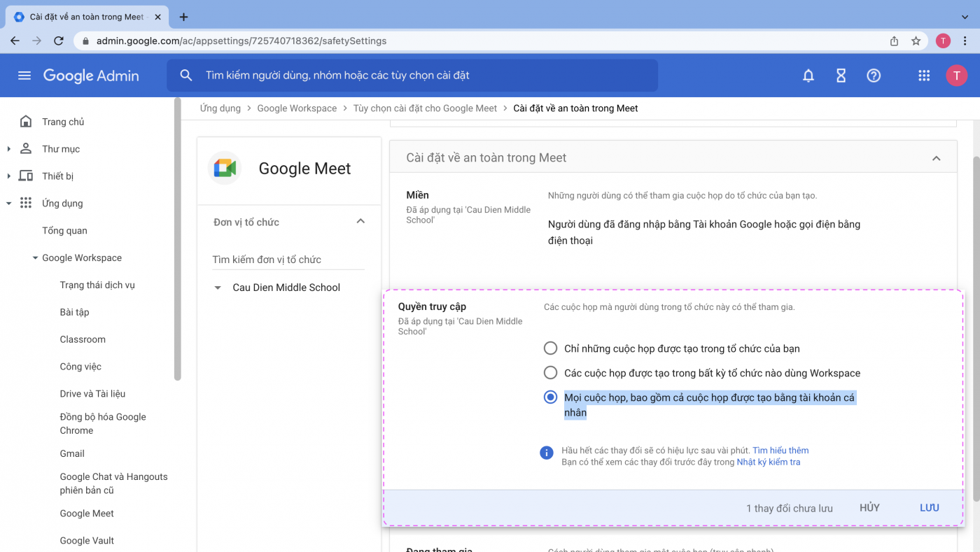The image size is (980, 552).
Task: Open Chrome profile avatar in toolbar
Action: pyautogui.click(x=943, y=41)
